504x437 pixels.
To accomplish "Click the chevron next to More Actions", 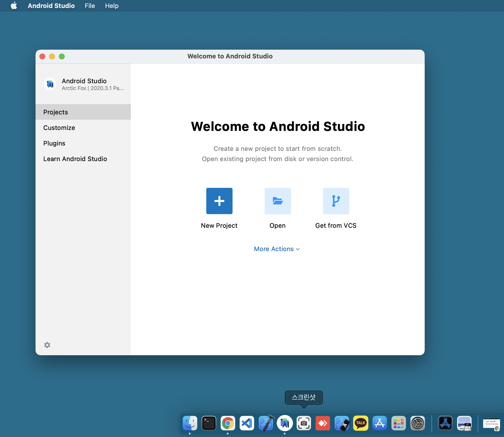I will [298, 249].
